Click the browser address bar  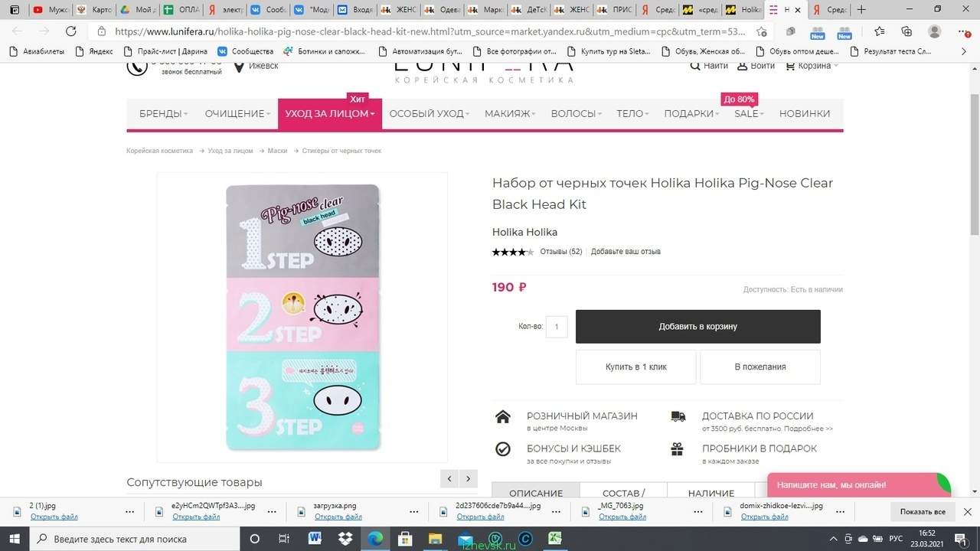[x=429, y=31]
